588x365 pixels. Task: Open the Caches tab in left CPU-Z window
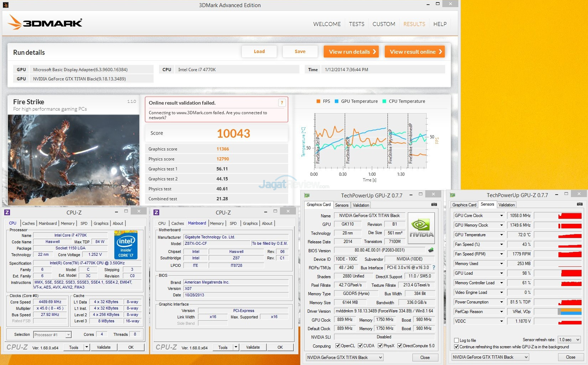click(x=28, y=223)
